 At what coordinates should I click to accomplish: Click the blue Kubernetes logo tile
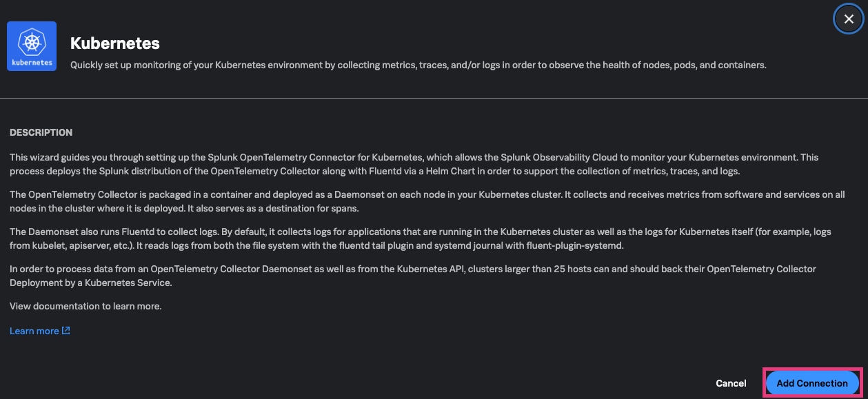click(32, 45)
